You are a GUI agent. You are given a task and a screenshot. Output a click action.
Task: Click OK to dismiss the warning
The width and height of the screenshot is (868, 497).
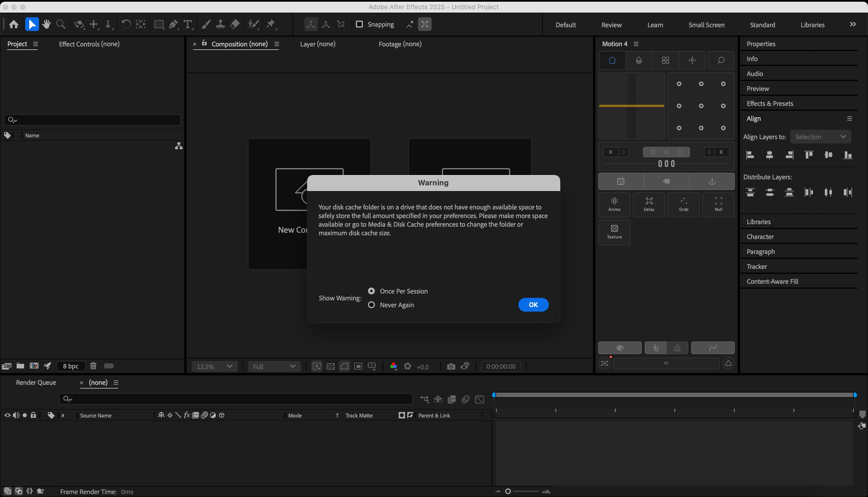[x=533, y=304]
